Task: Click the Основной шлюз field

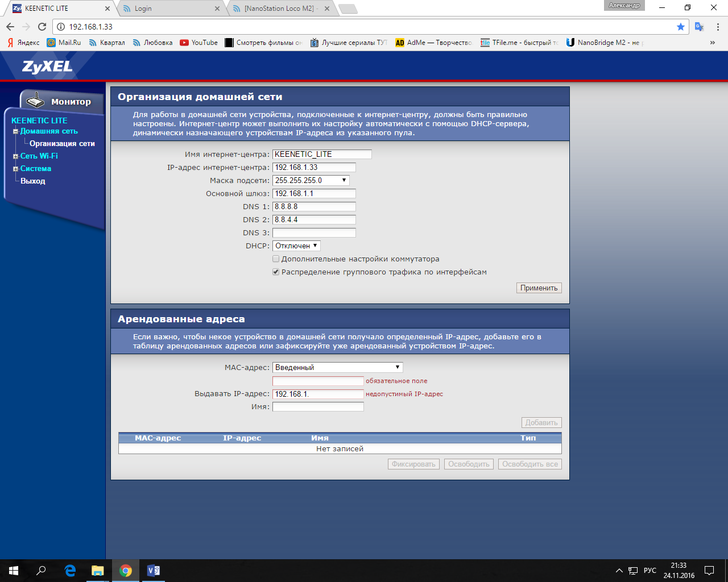Action: tap(314, 193)
